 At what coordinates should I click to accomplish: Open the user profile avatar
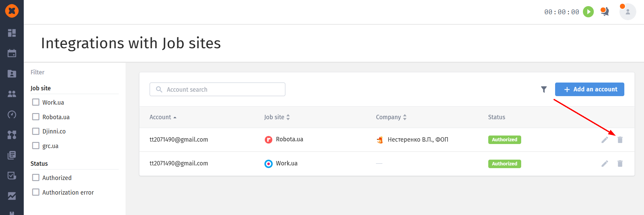(627, 12)
